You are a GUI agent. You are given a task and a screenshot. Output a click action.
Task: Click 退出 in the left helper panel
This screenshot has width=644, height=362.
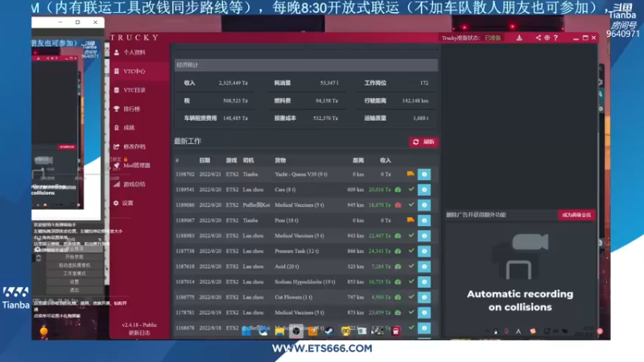tap(74, 290)
